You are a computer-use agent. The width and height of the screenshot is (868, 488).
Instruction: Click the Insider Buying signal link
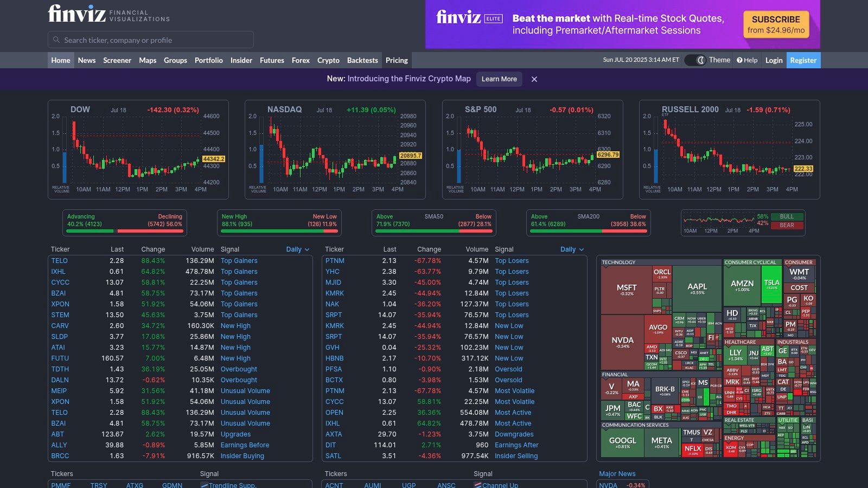[x=242, y=456]
